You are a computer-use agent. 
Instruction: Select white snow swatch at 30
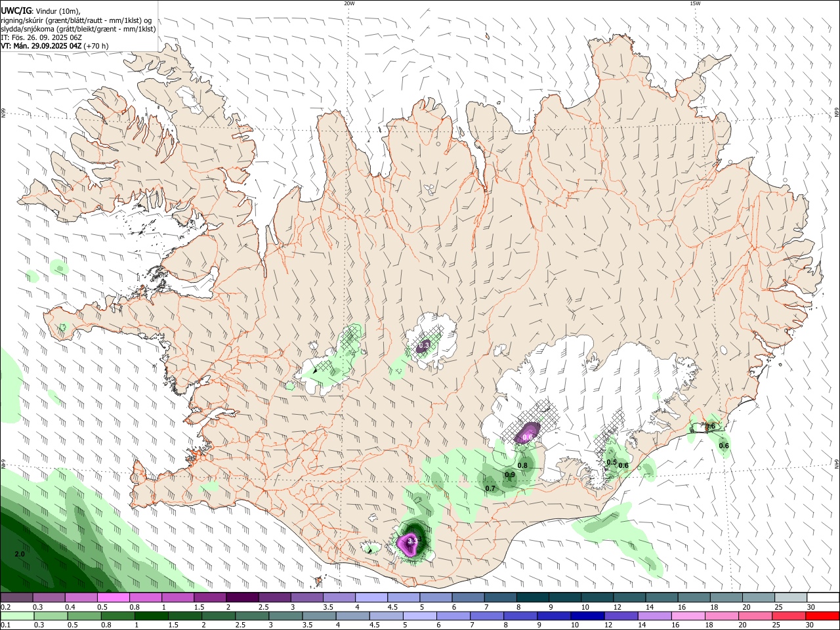pyautogui.click(x=823, y=598)
